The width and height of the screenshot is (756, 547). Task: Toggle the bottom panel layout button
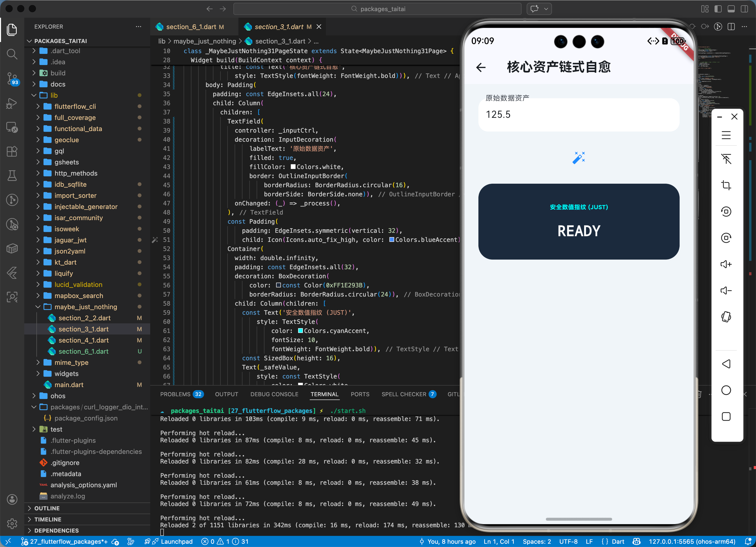731,9
